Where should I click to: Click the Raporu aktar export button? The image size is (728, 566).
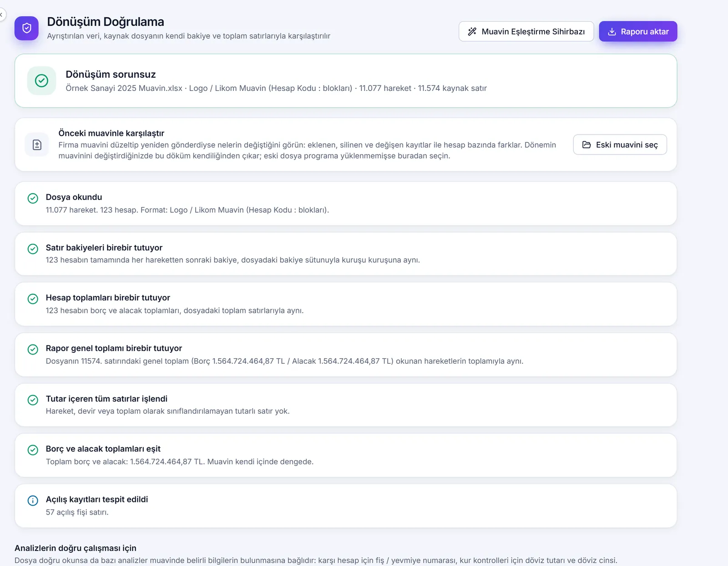(x=638, y=31)
